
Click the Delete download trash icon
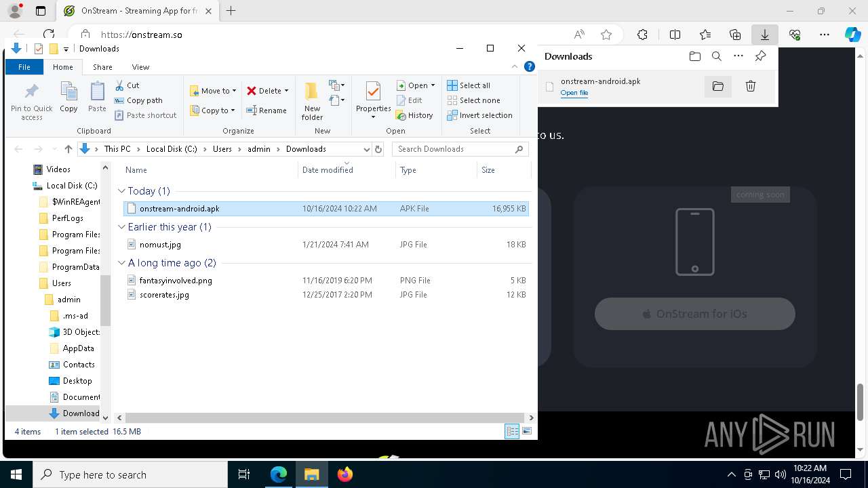click(x=750, y=86)
